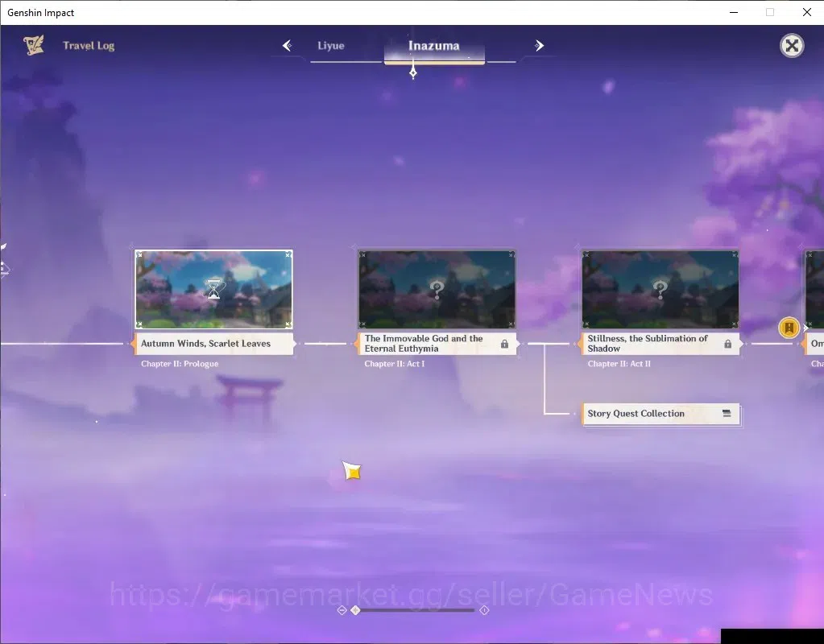Viewport: 824px width, 644px height.
Task: Open the Story Quest Collection
Action: (661, 414)
